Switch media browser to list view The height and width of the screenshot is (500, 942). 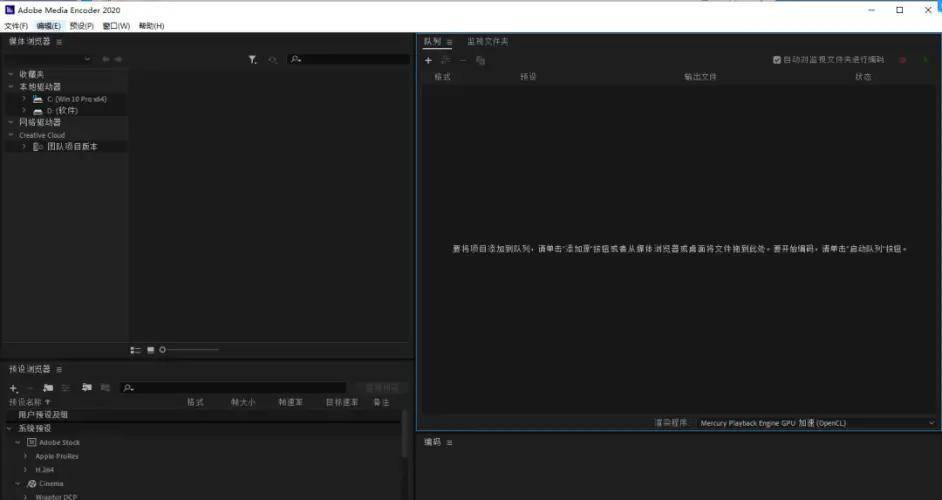point(136,350)
